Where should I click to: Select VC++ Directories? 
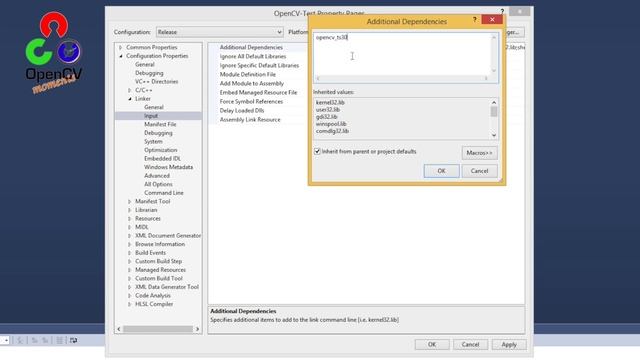[156, 82]
